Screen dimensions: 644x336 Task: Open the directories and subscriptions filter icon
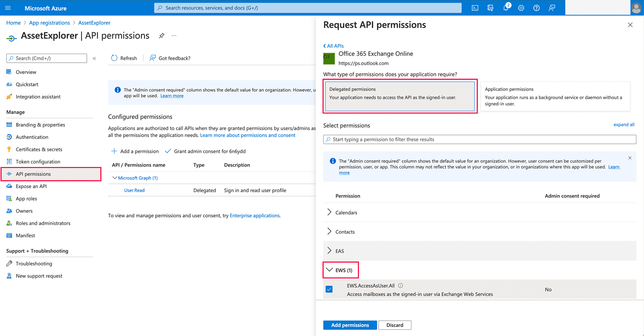click(490, 8)
